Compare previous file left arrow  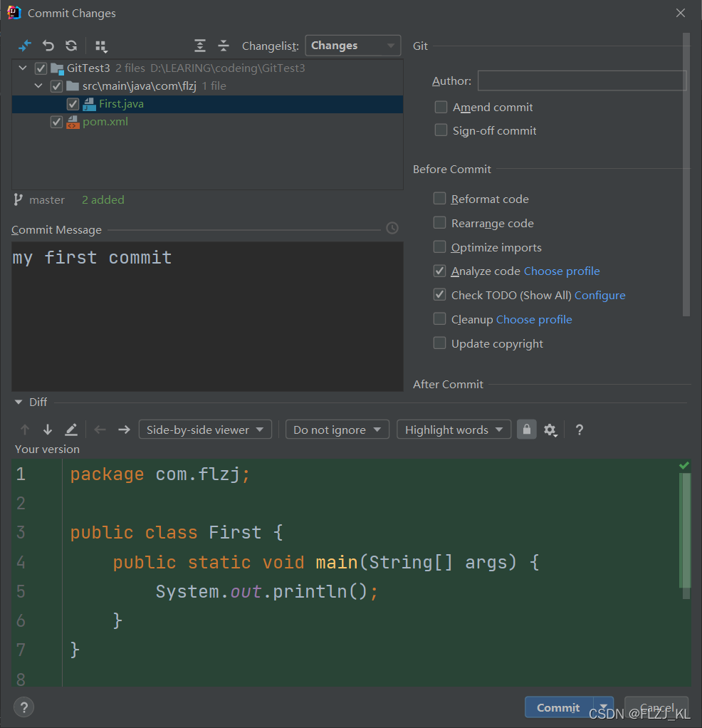tap(100, 430)
